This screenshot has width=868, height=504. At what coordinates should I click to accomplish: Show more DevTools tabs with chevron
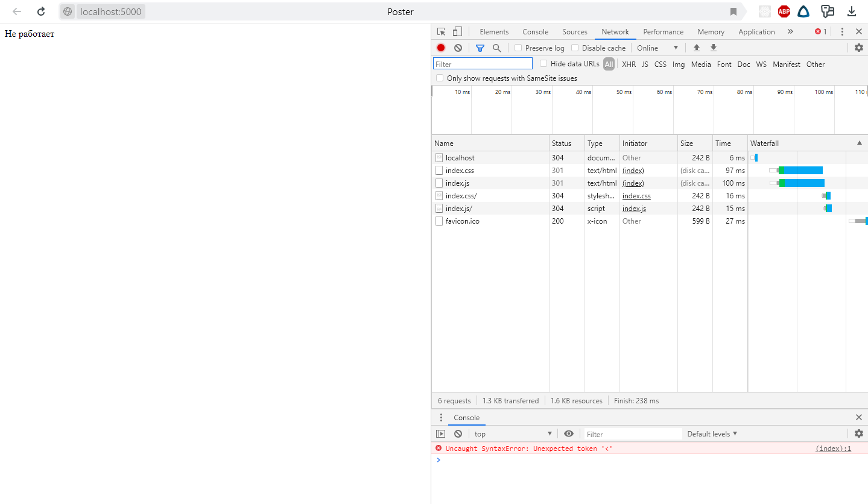click(x=790, y=32)
